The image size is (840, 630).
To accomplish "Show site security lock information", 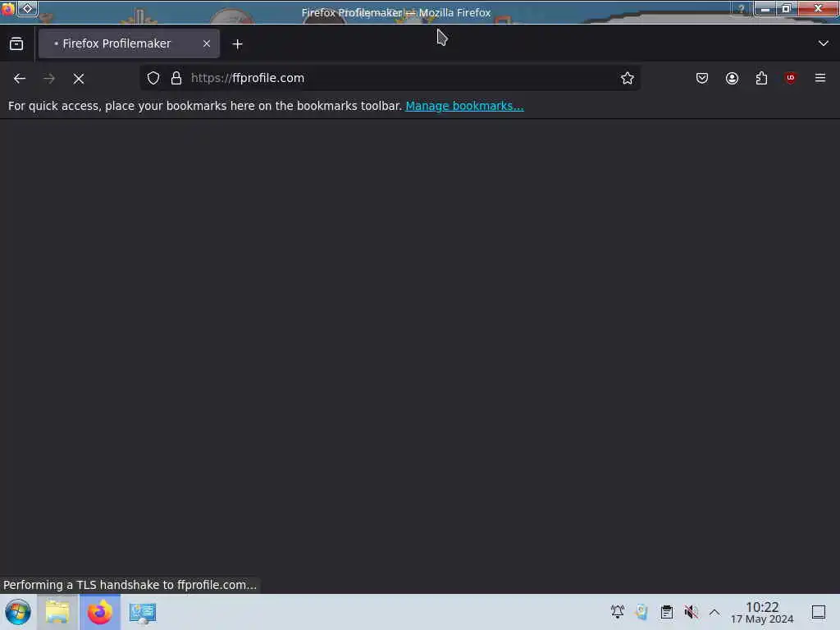I will click(x=176, y=78).
